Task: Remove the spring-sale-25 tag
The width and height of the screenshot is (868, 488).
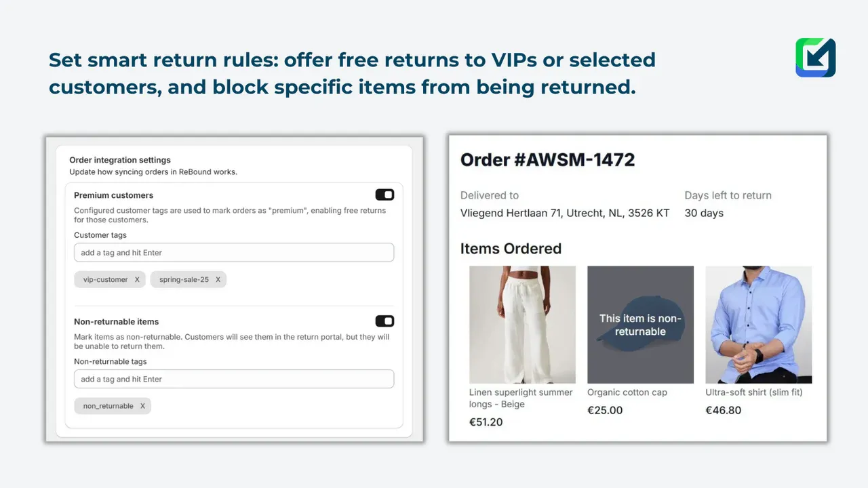Action: (218, 279)
